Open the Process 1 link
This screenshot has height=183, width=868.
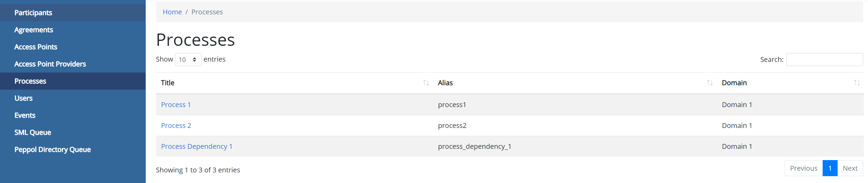pyautogui.click(x=176, y=105)
